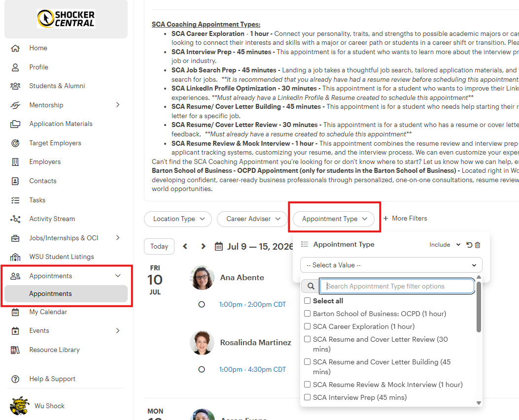Image resolution: width=519 pixels, height=420 pixels.
Task: Check SCA Resume Review & Mock Interview
Action: tap(307, 384)
